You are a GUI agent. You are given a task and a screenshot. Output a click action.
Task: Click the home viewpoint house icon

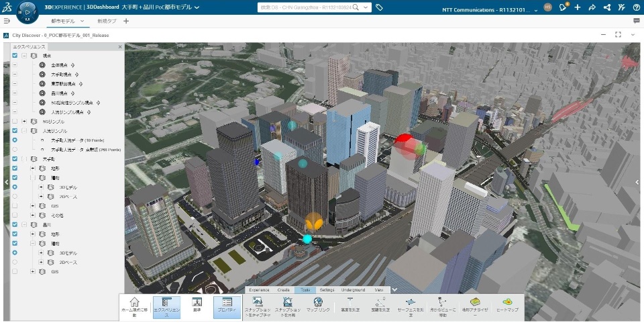coord(134,302)
